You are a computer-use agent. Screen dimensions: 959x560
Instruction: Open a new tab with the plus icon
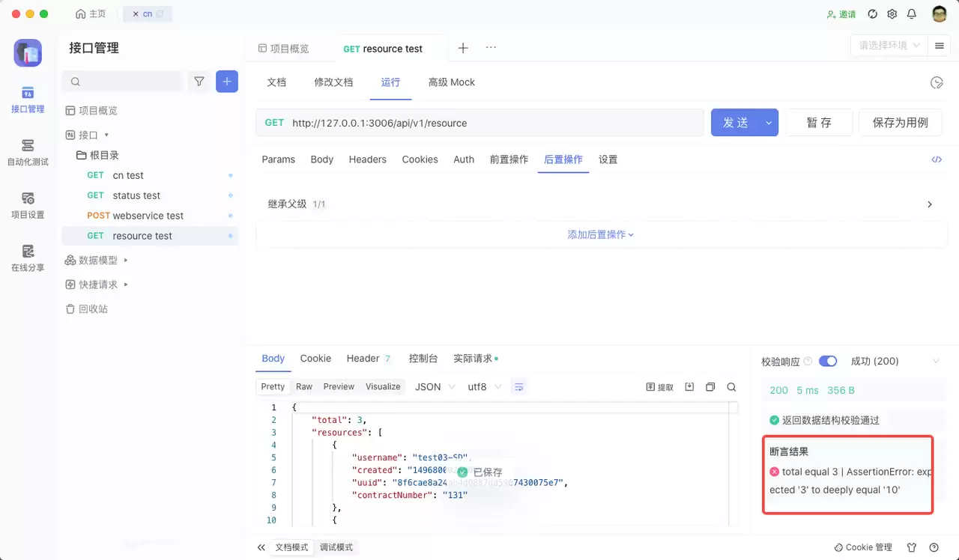(463, 48)
